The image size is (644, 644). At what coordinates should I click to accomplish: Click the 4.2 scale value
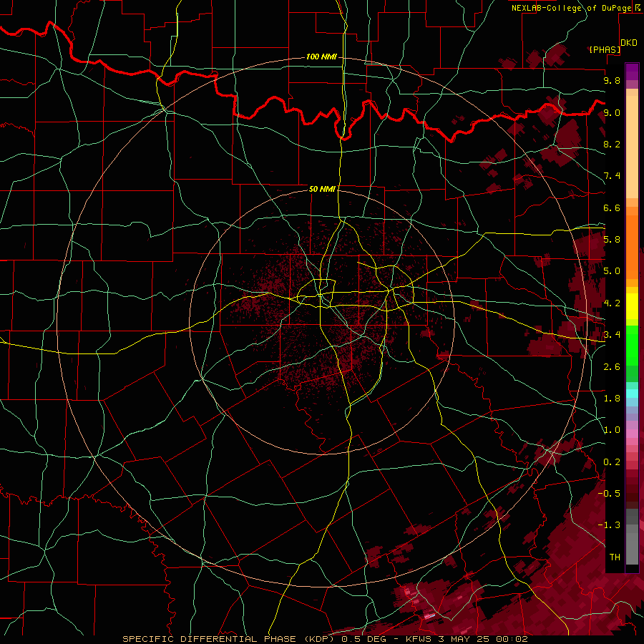pyautogui.click(x=612, y=303)
